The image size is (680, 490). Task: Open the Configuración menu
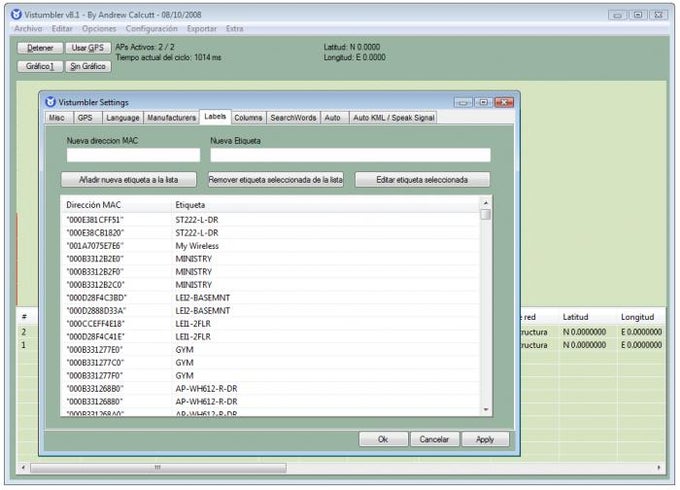(151, 29)
